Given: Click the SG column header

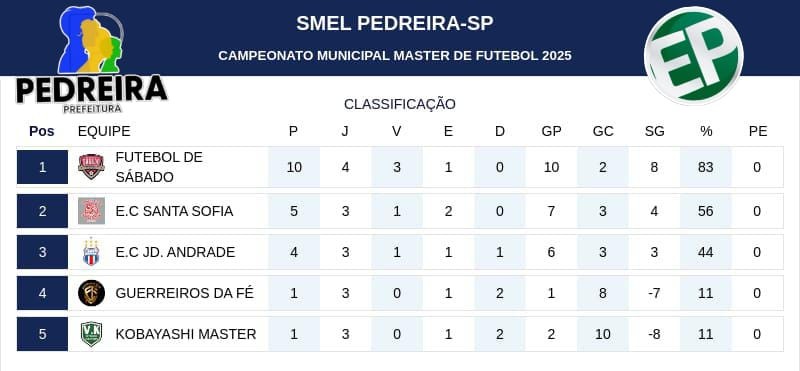Looking at the screenshot, I should coord(655,131).
